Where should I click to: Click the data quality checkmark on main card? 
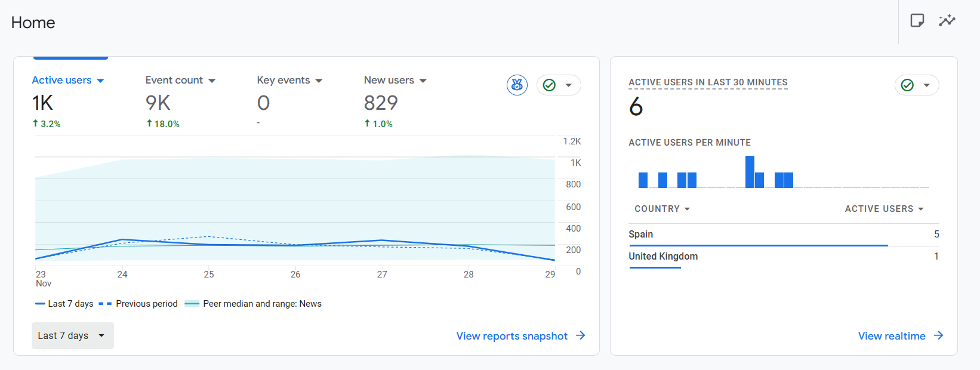click(x=550, y=85)
